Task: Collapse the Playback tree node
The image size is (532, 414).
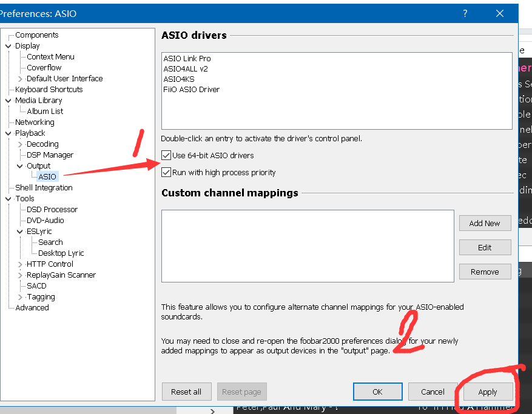Action: [8, 133]
